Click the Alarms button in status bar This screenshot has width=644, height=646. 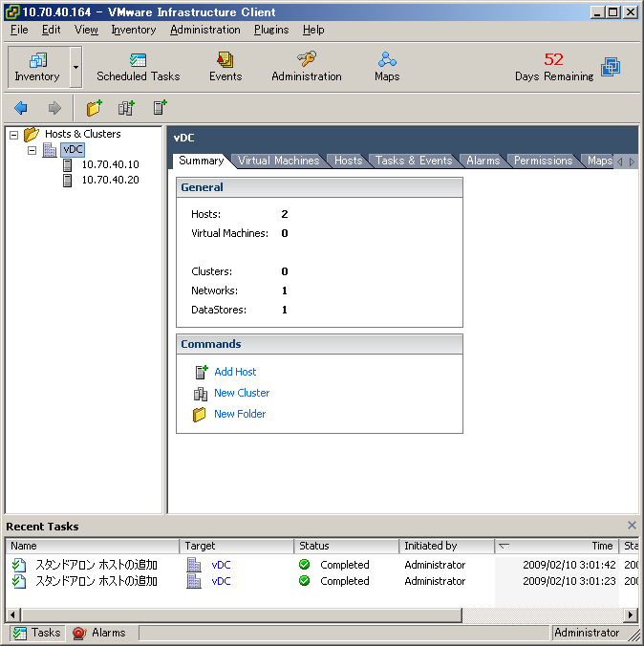(x=99, y=633)
